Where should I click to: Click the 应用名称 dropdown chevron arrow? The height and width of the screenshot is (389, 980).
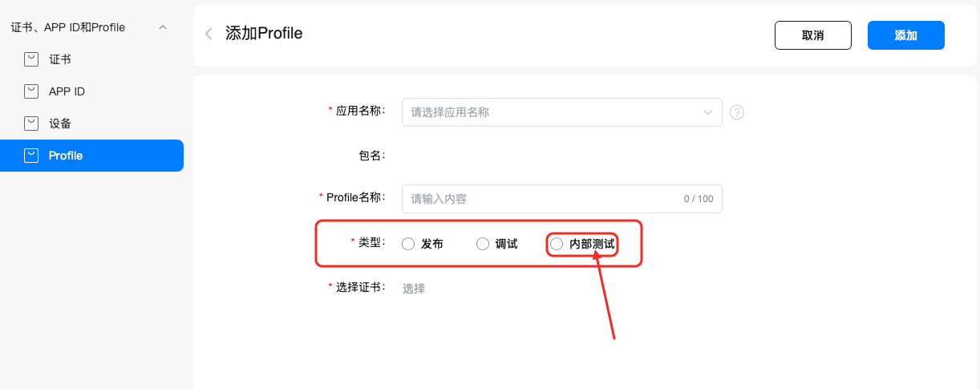[x=708, y=112]
